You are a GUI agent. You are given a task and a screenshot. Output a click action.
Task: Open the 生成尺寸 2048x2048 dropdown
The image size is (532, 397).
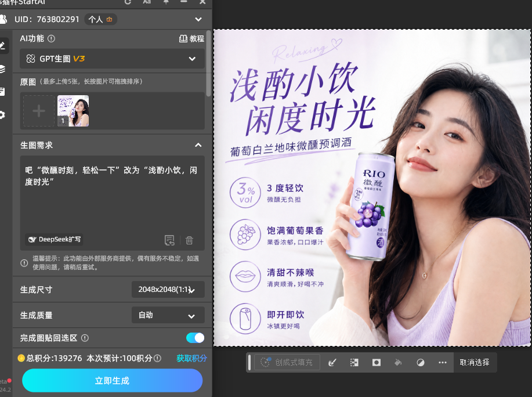pos(168,290)
